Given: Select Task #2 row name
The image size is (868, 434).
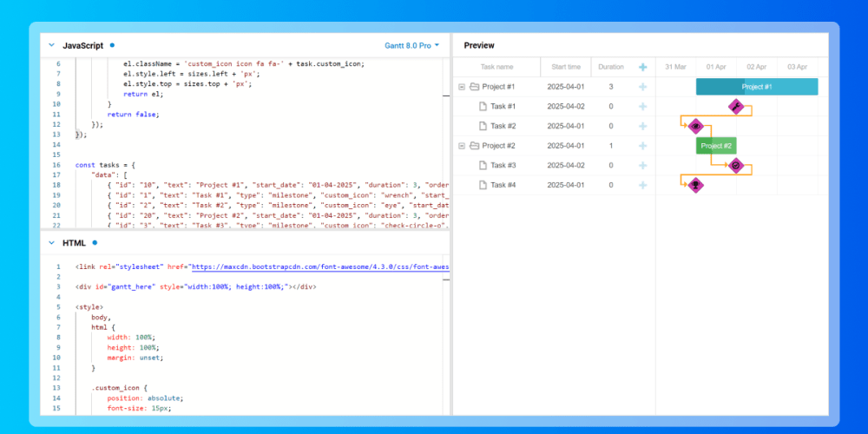Looking at the screenshot, I should click(x=503, y=126).
